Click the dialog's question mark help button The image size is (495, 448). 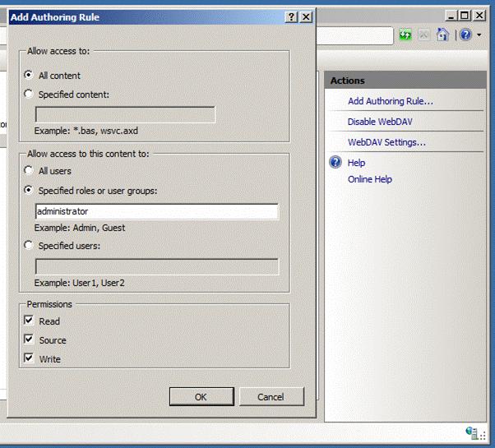291,16
